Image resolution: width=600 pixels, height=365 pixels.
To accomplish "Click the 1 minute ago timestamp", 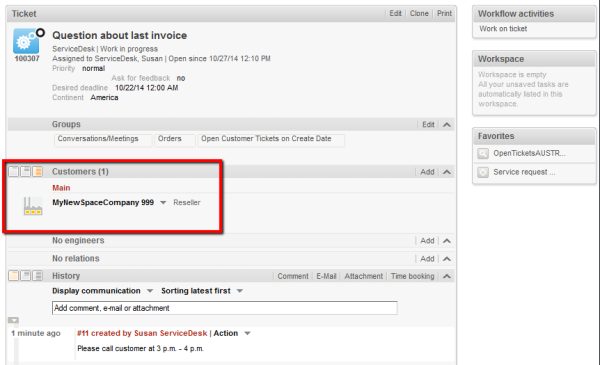I will tap(36, 333).
